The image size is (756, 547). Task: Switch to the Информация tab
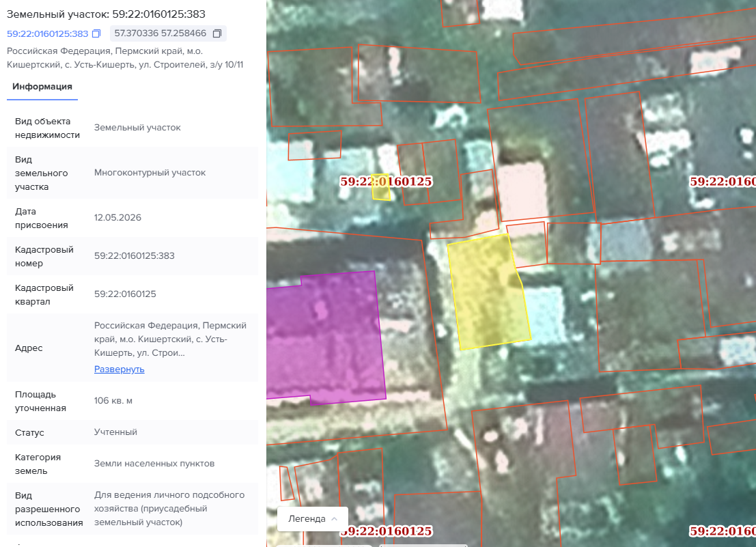[42, 87]
